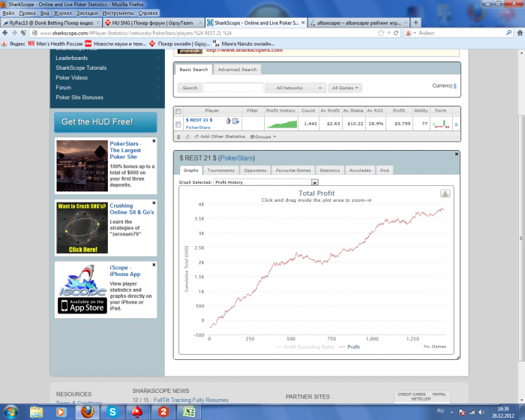Screen dimensions: 525x420
Task: Tick the select-all checkbox in table header
Action: tap(178, 111)
